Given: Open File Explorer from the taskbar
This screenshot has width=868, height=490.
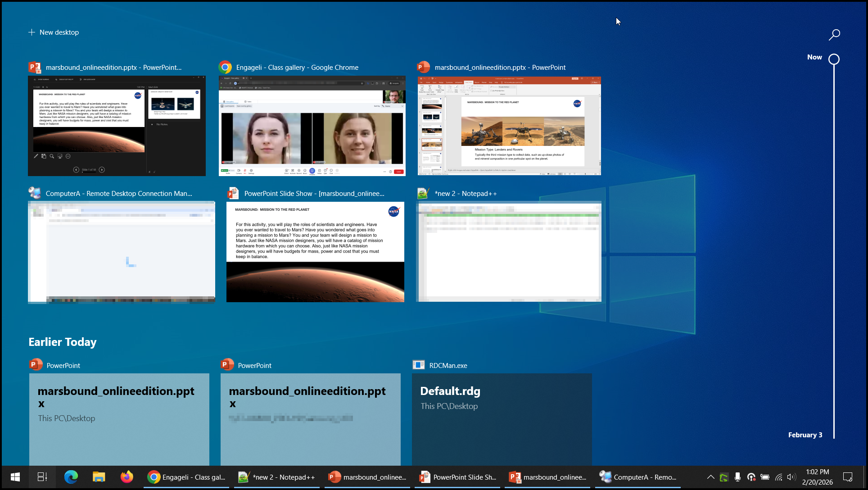Looking at the screenshot, I should (x=99, y=477).
